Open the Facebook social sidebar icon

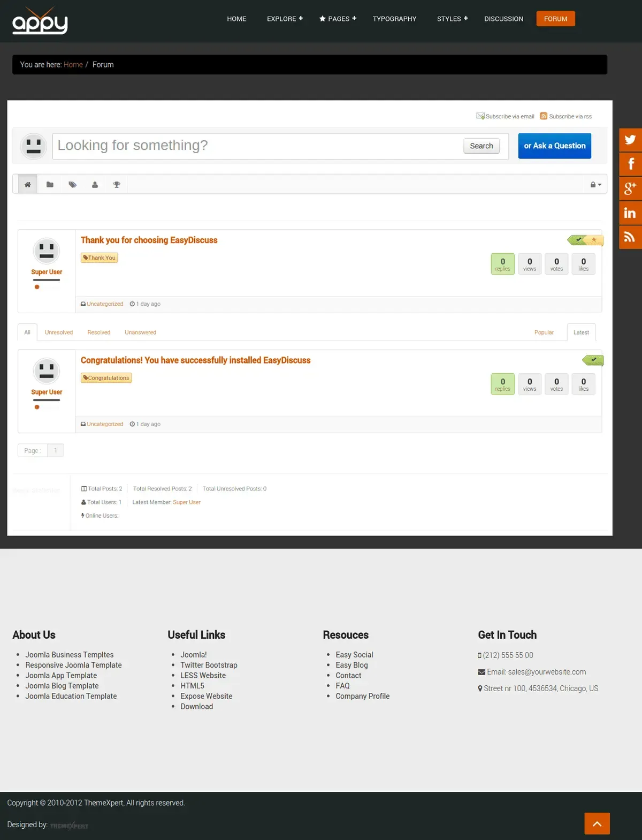coord(630,164)
